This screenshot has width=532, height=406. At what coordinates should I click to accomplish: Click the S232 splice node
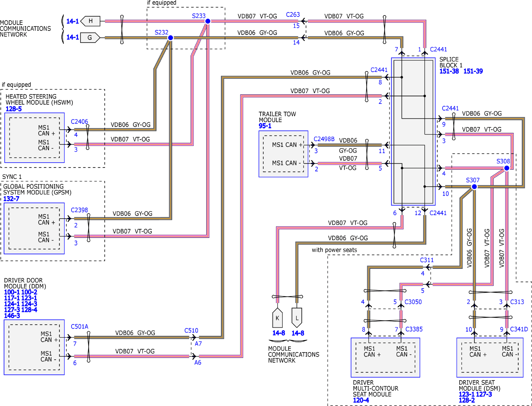170,38
